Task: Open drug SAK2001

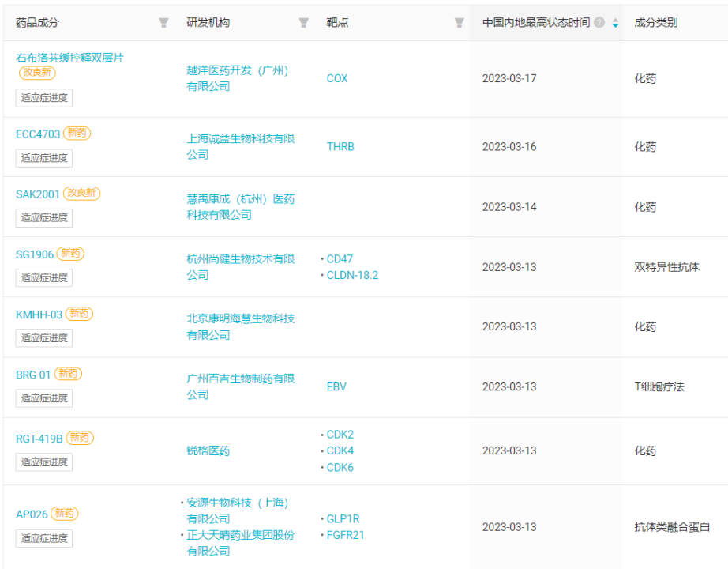Action: (38, 194)
